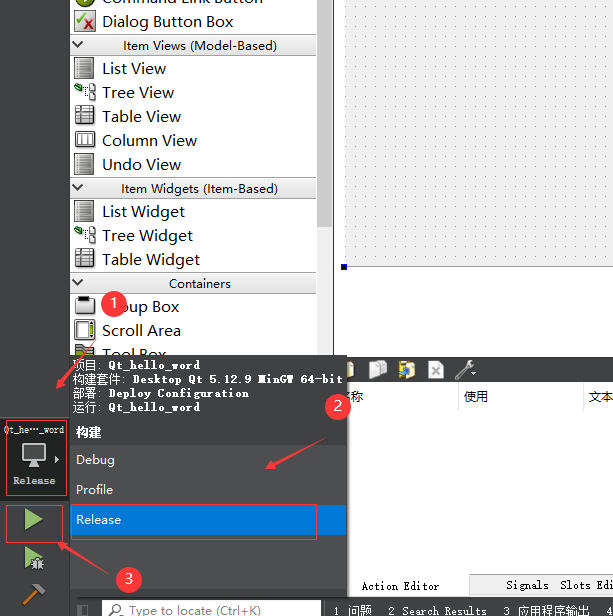The height and width of the screenshot is (616, 613).
Task: Click the form's blue resize handle
Action: click(344, 267)
